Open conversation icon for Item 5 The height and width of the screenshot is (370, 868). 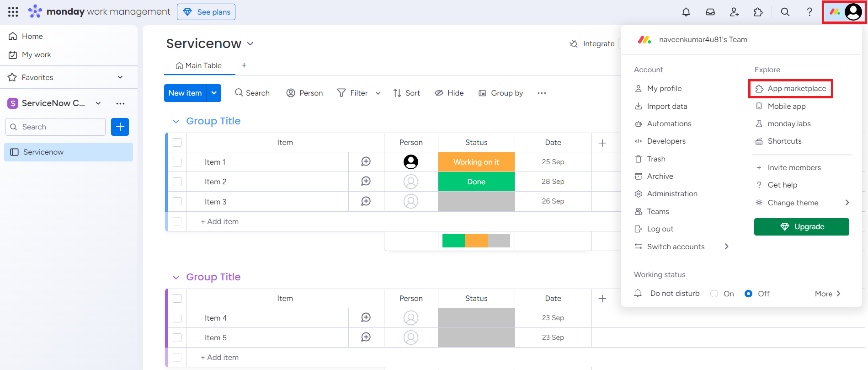[366, 338]
